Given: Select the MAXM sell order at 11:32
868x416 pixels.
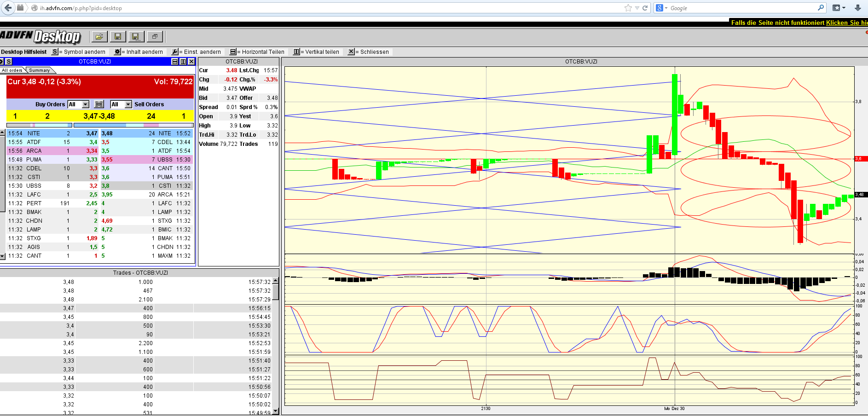Looking at the screenshot, I should click(x=146, y=256).
